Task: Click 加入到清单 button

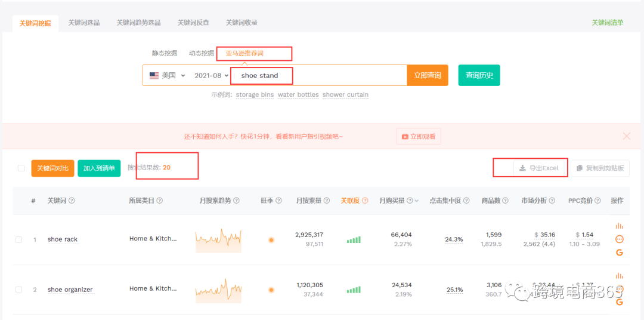Action: pyautogui.click(x=99, y=168)
